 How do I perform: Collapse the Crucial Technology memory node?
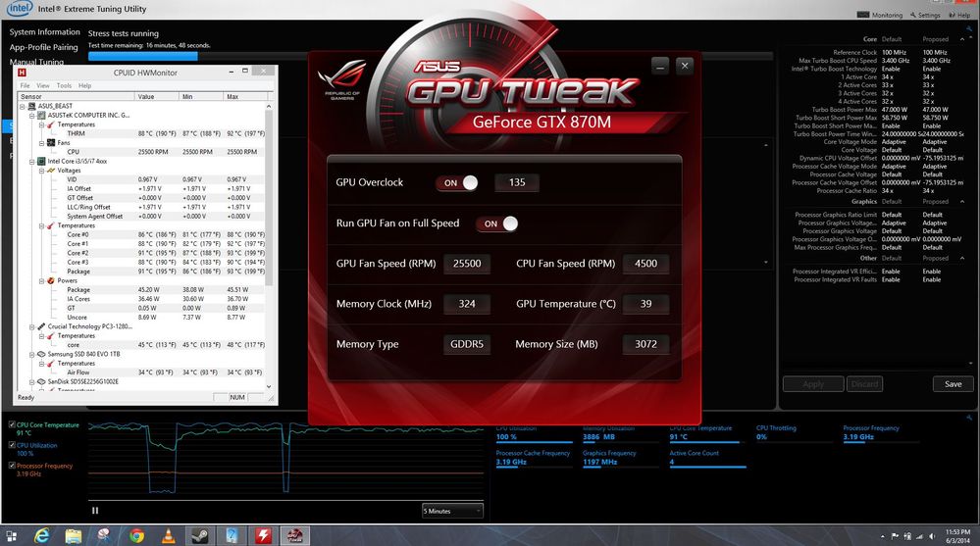pos(31,326)
